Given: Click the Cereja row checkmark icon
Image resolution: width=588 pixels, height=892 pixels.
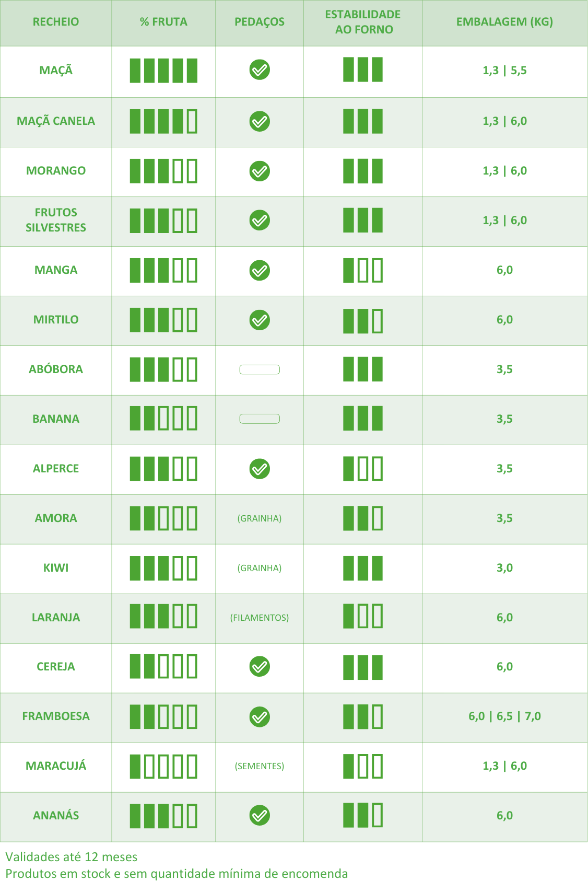Looking at the screenshot, I should [x=260, y=667].
